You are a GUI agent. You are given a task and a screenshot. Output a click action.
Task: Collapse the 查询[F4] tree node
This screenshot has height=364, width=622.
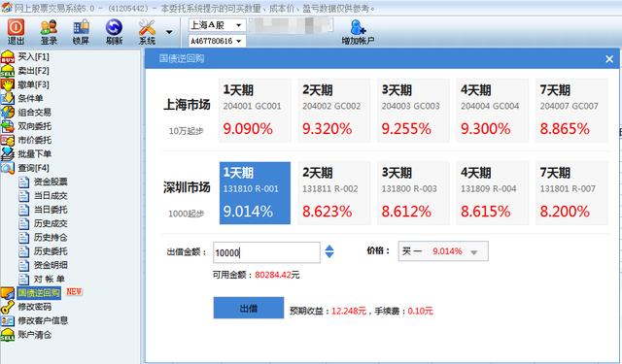point(33,168)
